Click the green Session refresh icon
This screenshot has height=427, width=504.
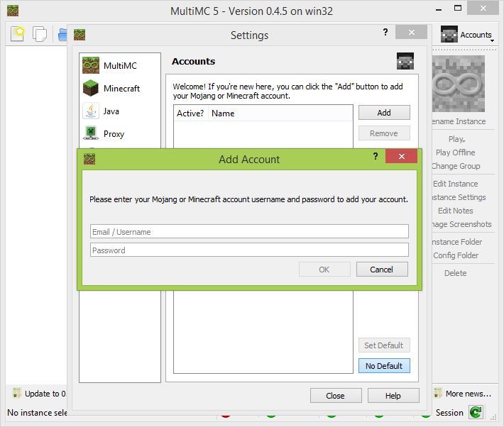[x=476, y=412]
